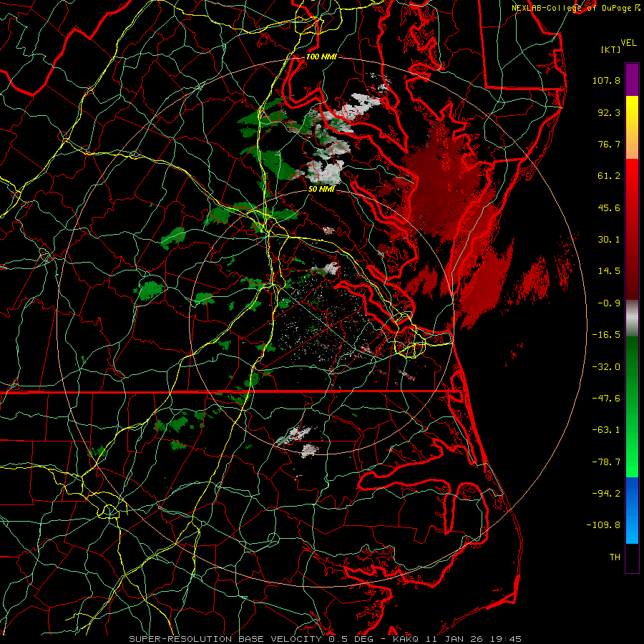This screenshot has width=644, height=644.
Task: Click the -94.2 velocity scale value
Action: (606, 494)
